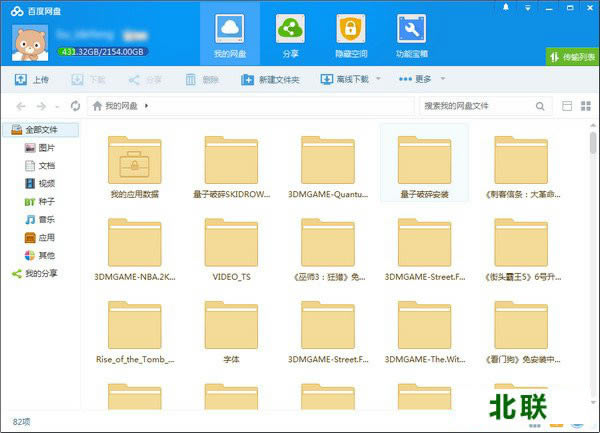Viewport: 600px width, 433px height.
Task: Select the 3DMGAME-NBA.2K... folder
Action: point(135,249)
